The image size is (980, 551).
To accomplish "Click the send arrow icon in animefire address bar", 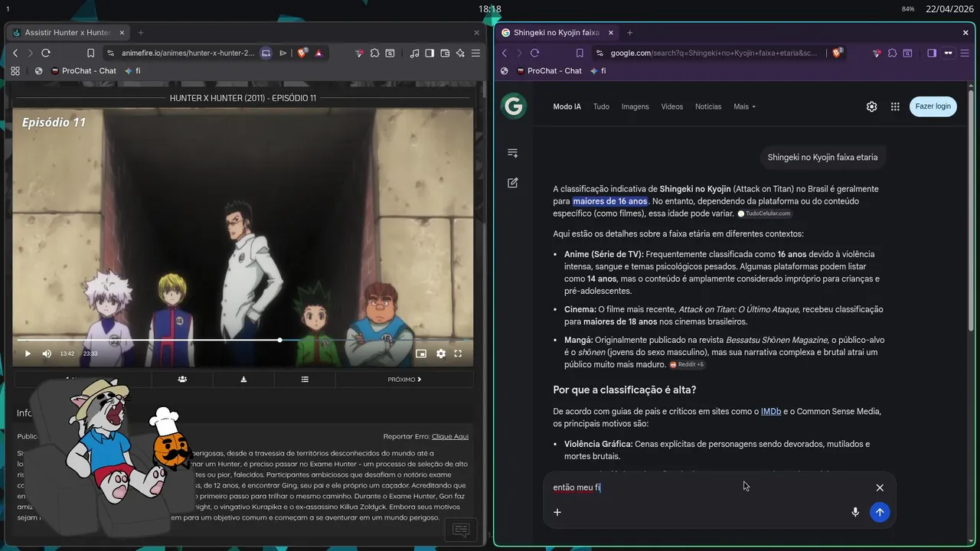I will click(283, 53).
